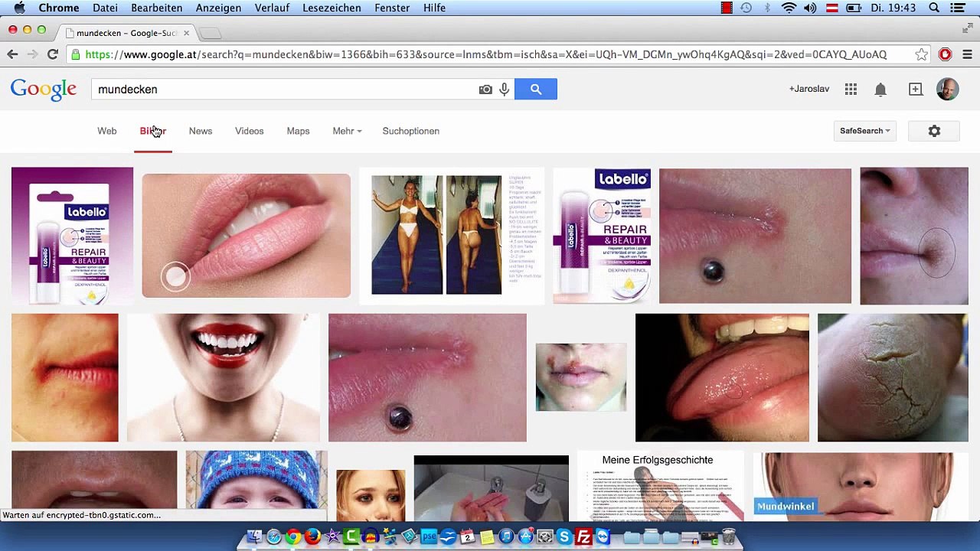Screen dimensions: 980x551
Task: Open the account profile picture
Action: pos(948,90)
